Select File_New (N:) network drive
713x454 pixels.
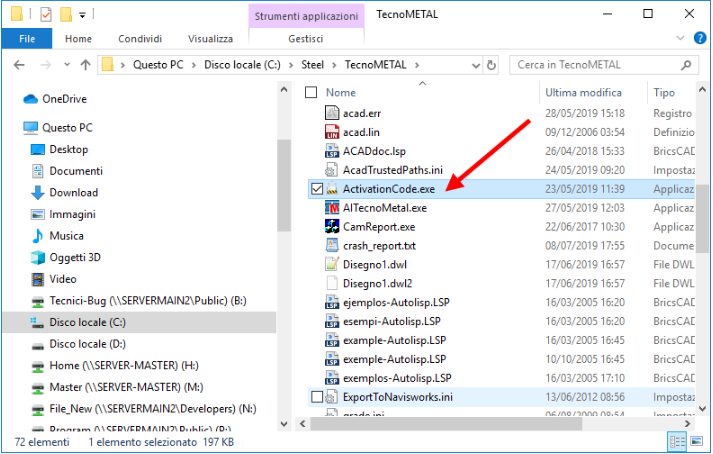click(x=153, y=409)
